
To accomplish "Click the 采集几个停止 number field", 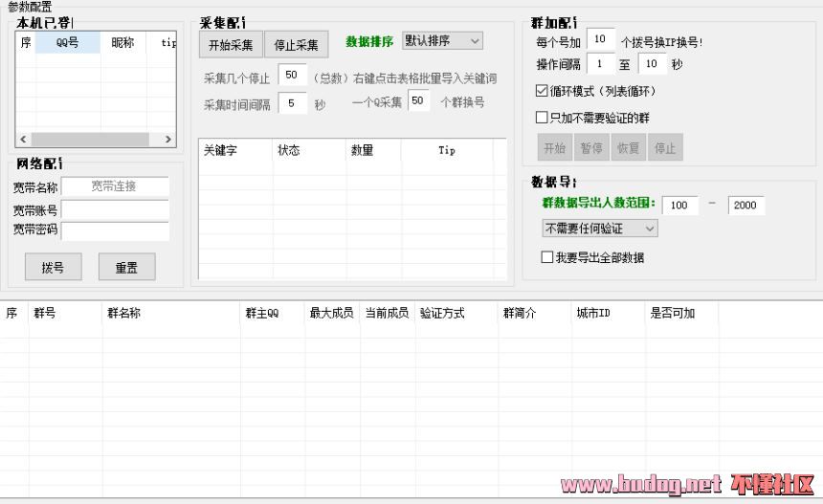I will pyautogui.click(x=292, y=76).
